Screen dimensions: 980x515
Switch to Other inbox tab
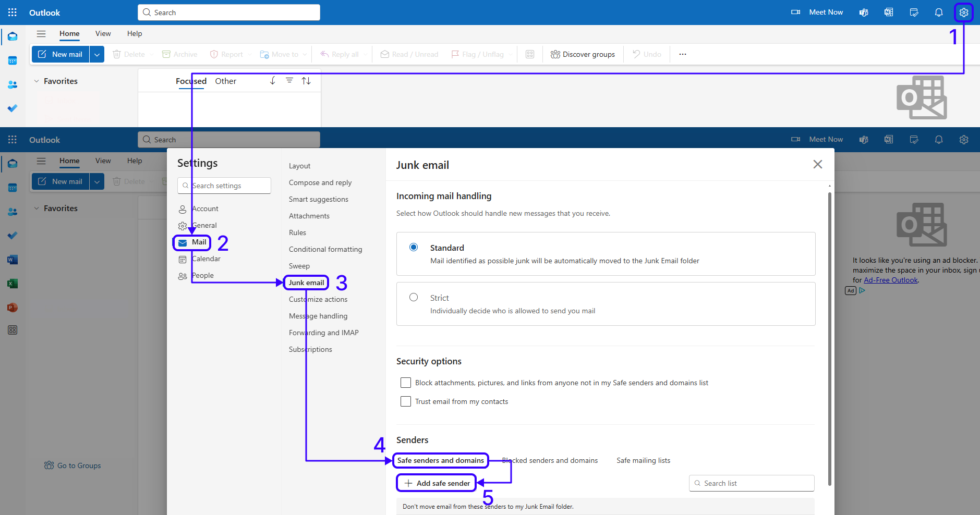pyautogui.click(x=226, y=81)
